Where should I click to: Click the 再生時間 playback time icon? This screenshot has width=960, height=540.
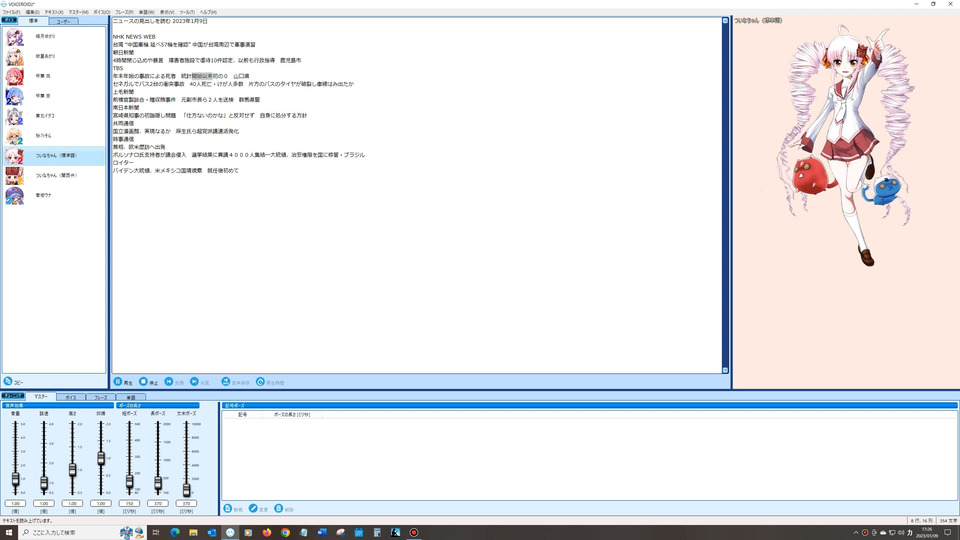[260, 381]
